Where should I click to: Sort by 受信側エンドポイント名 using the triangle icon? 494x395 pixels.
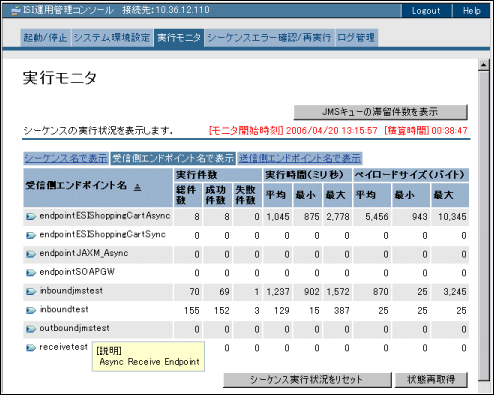(x=137, y=188)
